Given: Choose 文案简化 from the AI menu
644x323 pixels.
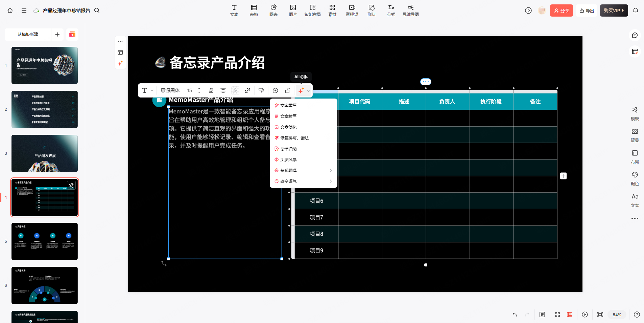Looking at the screenshot, I should 304,127.
